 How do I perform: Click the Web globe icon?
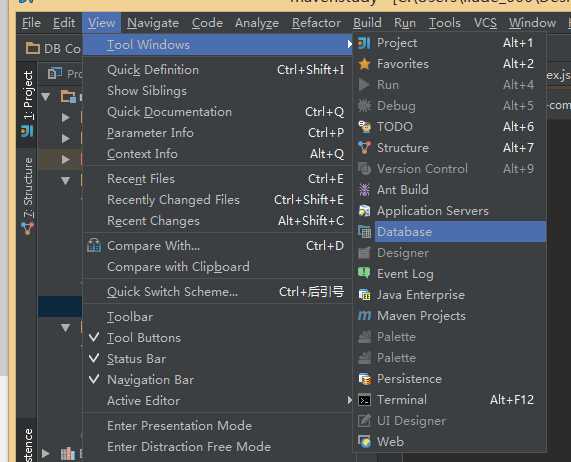pos(364,442)
